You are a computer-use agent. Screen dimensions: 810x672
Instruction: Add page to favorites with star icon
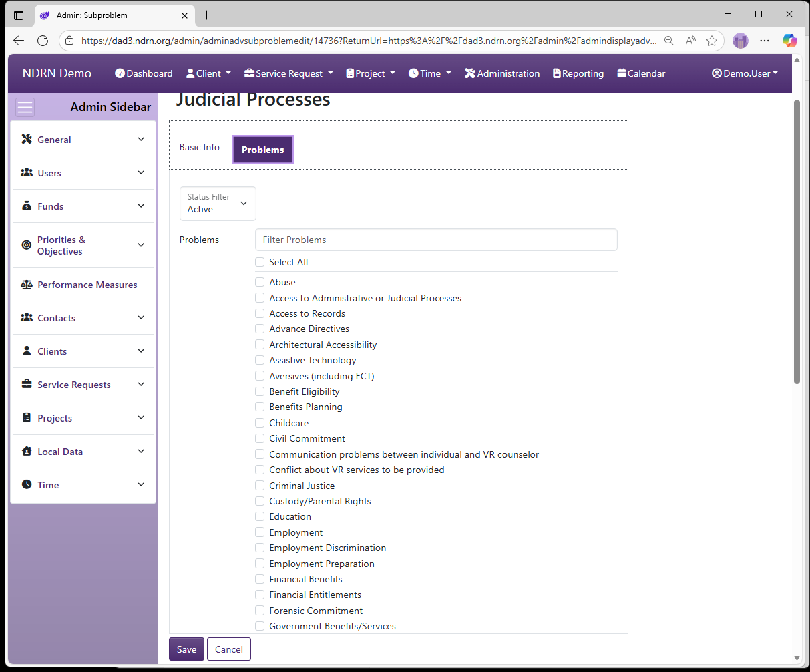pos(712,41)
